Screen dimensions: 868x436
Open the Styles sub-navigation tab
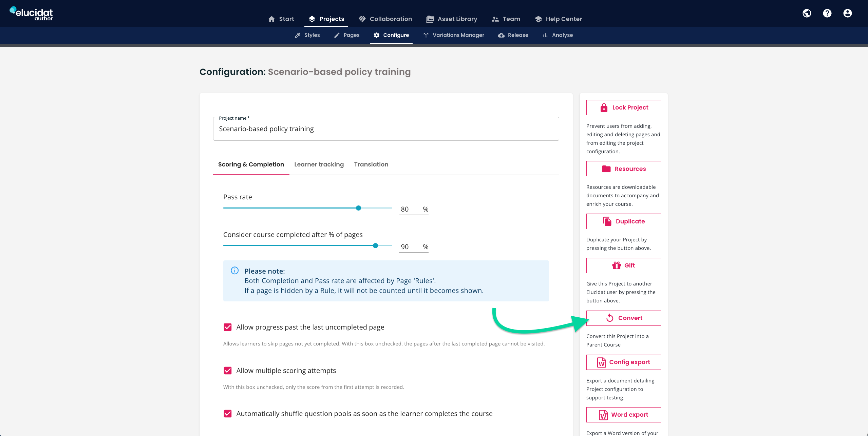(307, 35)
